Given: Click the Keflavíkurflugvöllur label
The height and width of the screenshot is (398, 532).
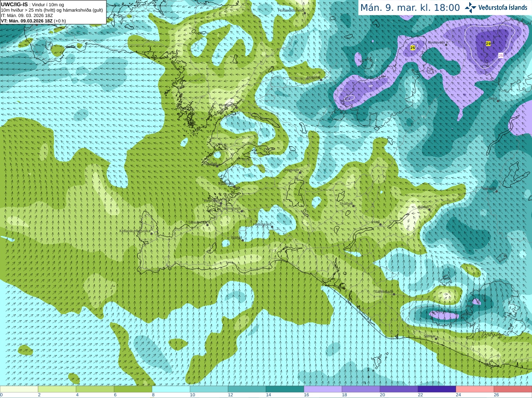Looking at the screenshot, I should pos(135,231).
